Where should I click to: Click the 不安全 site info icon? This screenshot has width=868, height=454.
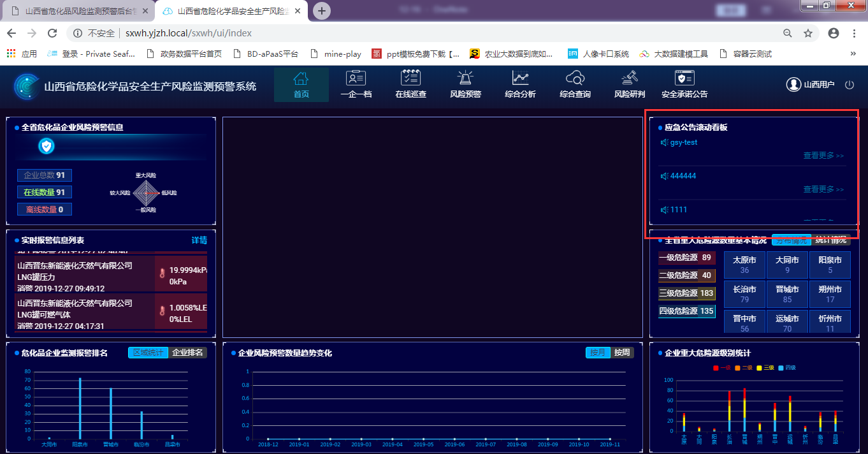point(77,33)
